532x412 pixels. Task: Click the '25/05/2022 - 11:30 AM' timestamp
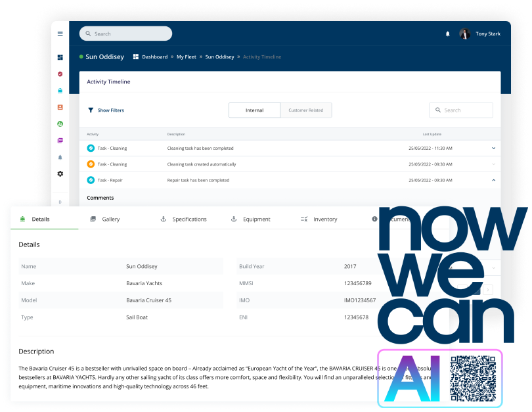point(430,149)
